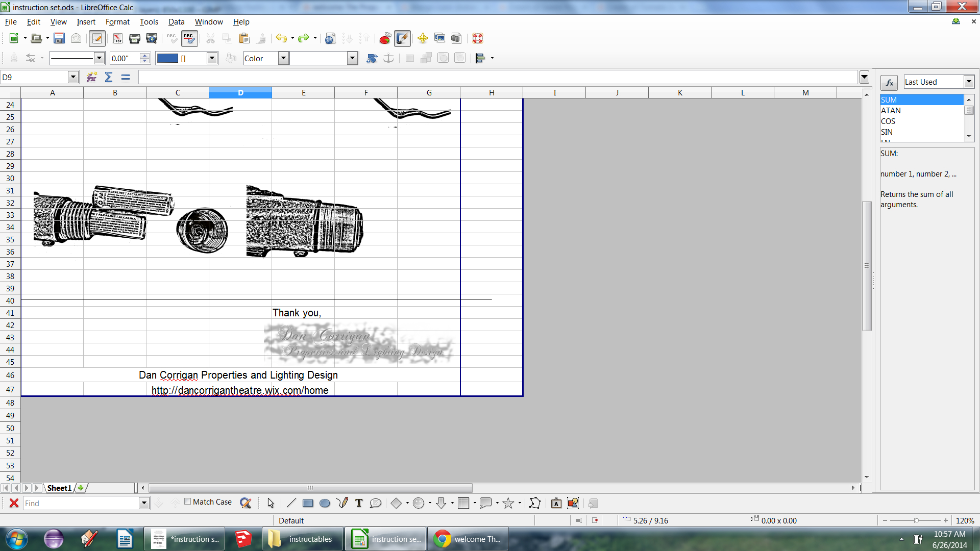Image resolution: width=980 pixels, height=551 pixels.
Task: Toggle AutoSpellcheck icon
Action: pos(189,38)
